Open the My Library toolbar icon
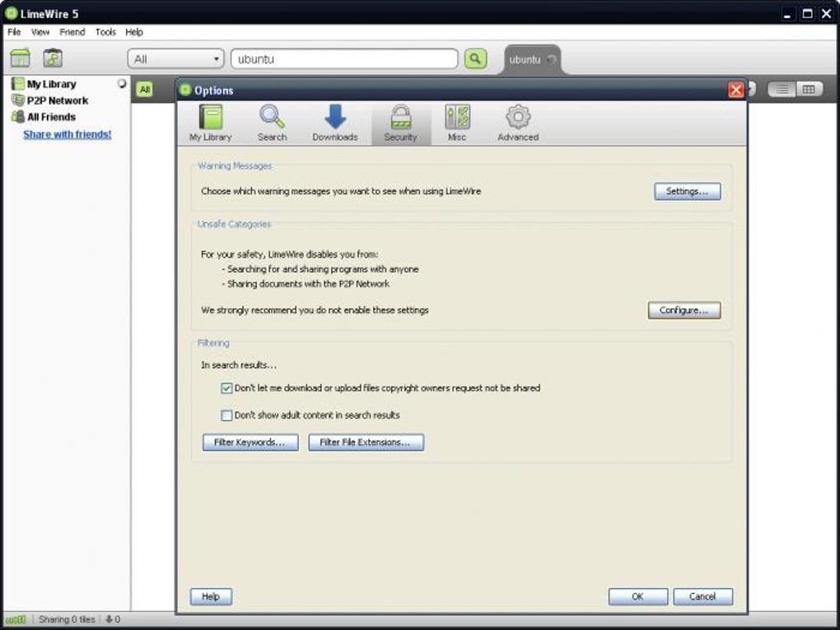840x630 pixels. pos(21,58)
